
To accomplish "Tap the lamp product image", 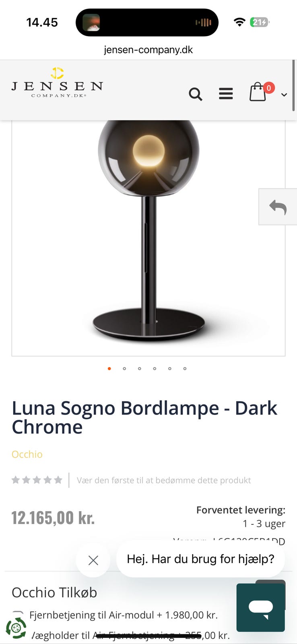I will 148,237.
